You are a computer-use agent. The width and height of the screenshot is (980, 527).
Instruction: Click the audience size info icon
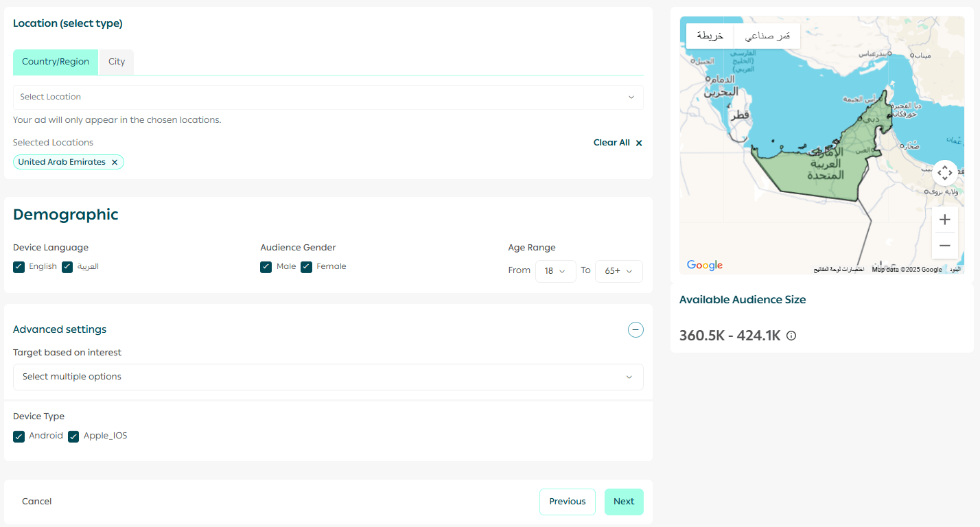pyautogui.click(x=791, y=336)
